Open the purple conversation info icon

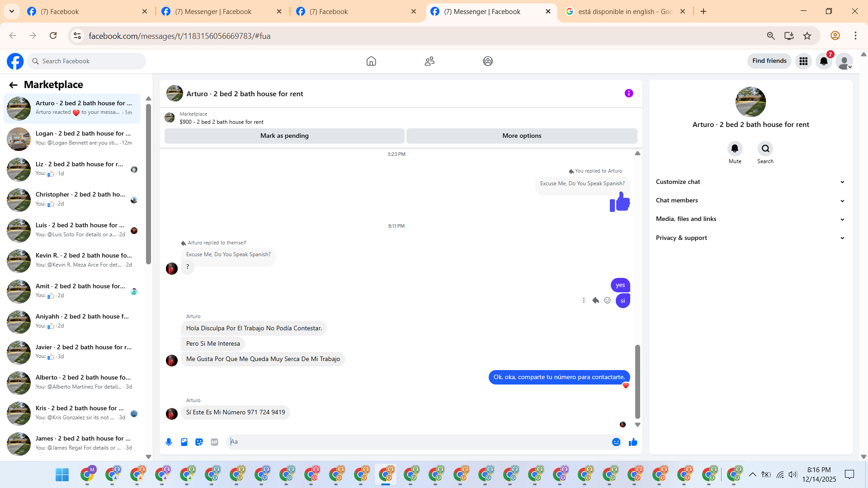pyautogui.click(x=629, y=93)
